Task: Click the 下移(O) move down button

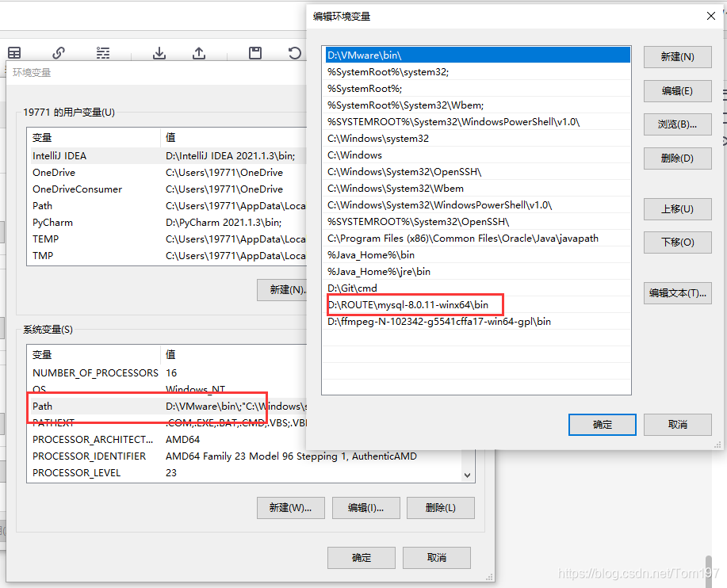Action: click(677, 242)
